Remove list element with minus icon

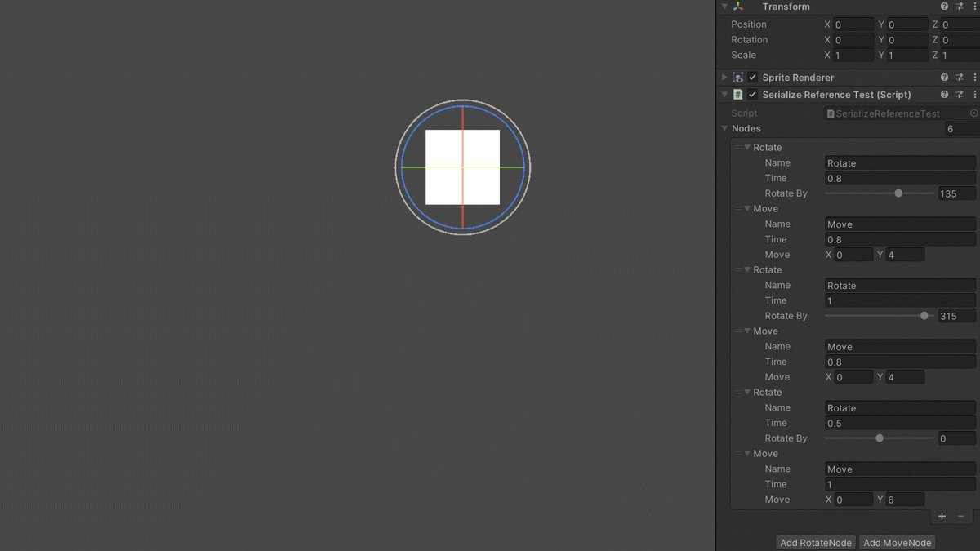[961, 516]
